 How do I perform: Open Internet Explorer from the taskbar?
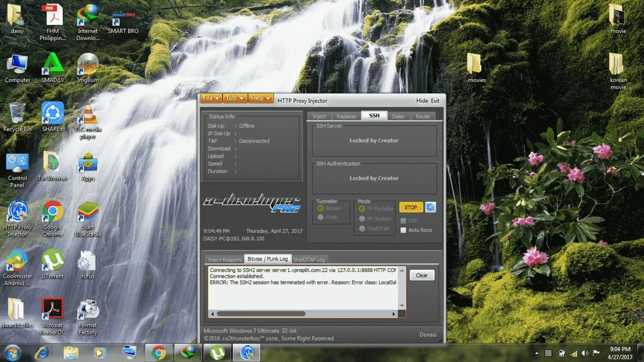click(42, 352)
